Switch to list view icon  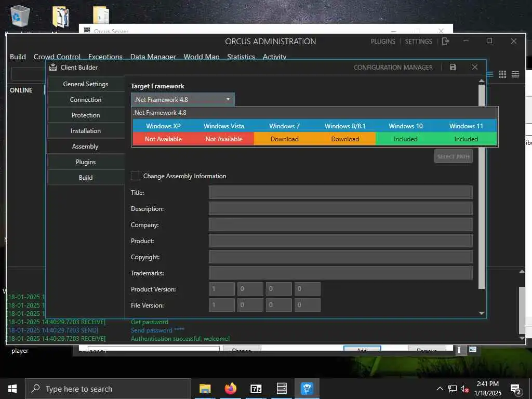coord(515,74)
